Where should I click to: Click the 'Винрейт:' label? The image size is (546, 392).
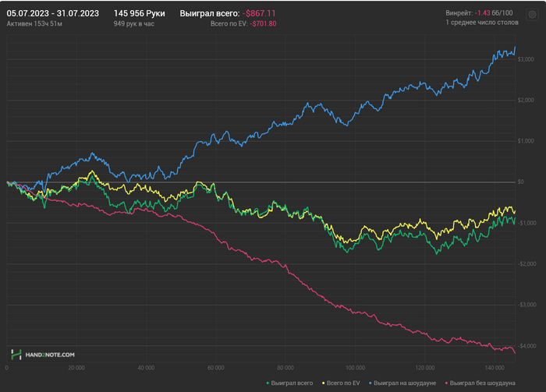coord(459,13)
